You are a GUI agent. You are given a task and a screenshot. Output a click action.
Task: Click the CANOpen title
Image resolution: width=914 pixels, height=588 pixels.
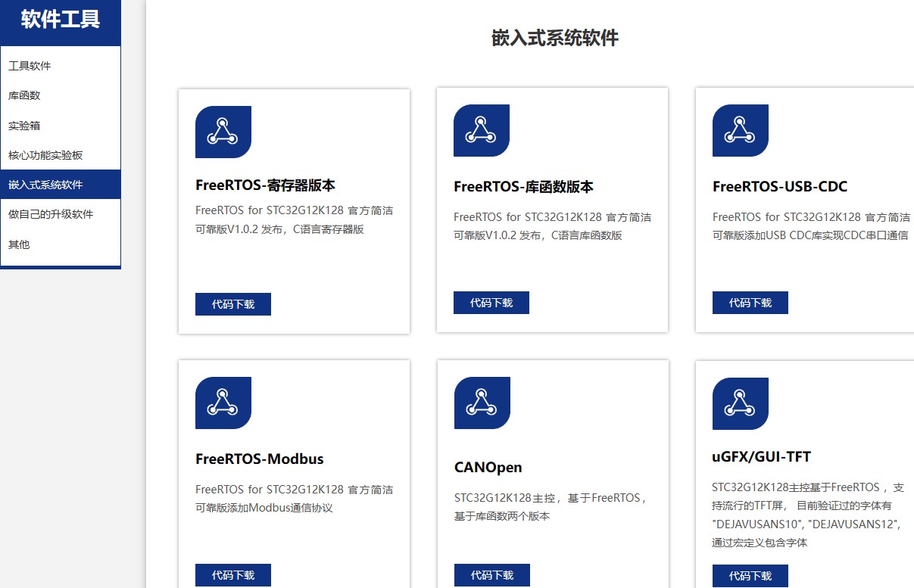pos(488,468)
